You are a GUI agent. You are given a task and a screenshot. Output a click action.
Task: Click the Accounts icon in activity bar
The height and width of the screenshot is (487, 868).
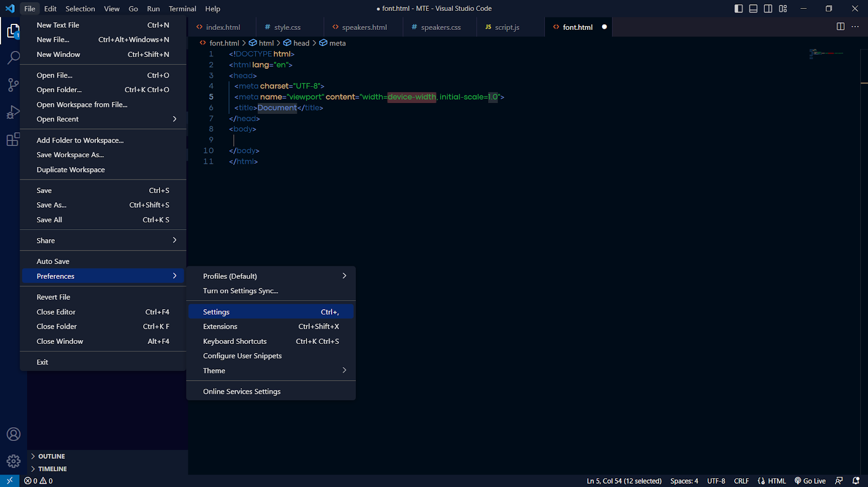13,434
